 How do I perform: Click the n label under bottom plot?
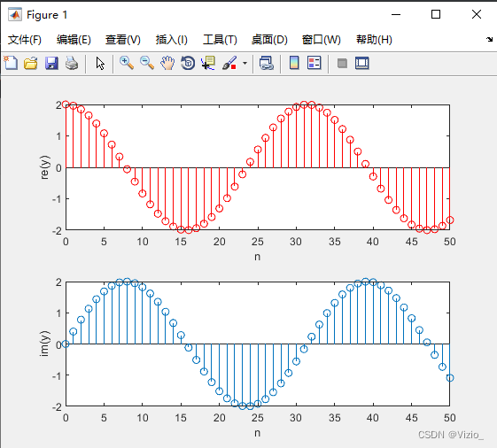coord(257,433)
